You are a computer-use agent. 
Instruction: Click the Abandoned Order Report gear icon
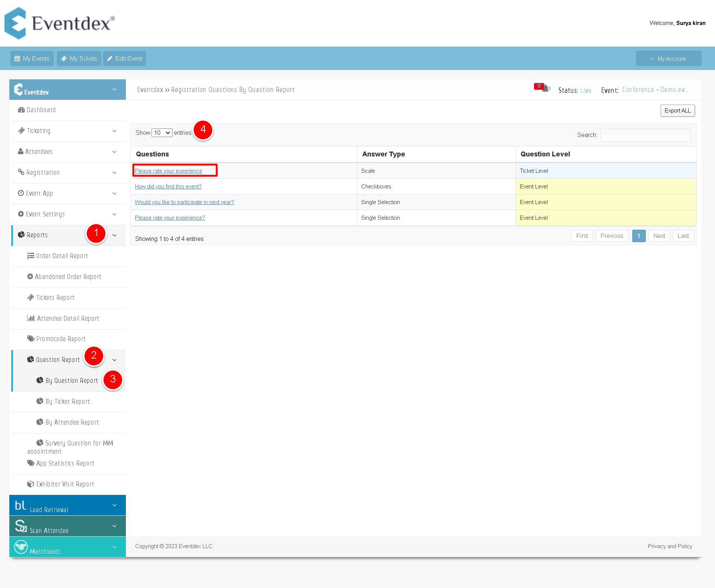(x=30, y=276)
